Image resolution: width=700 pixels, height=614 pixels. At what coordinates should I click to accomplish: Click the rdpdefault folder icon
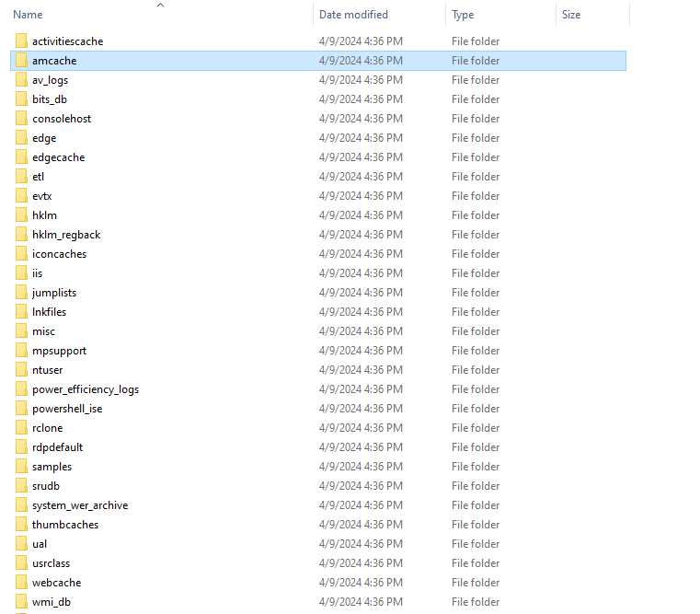(x=21, y=446)
